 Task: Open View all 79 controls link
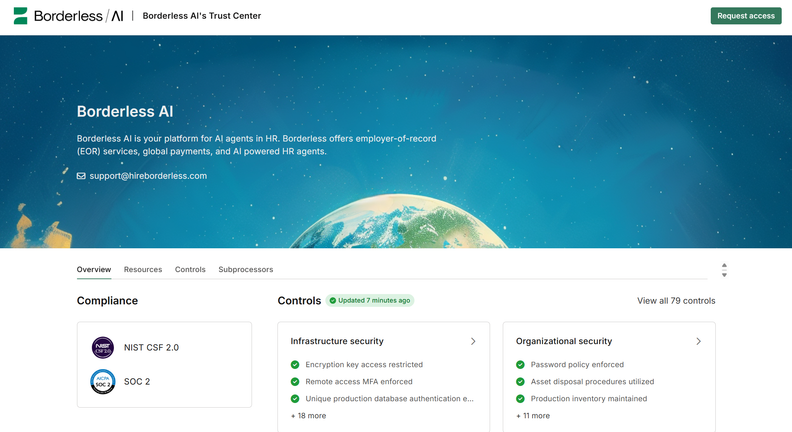pos(676,301)
